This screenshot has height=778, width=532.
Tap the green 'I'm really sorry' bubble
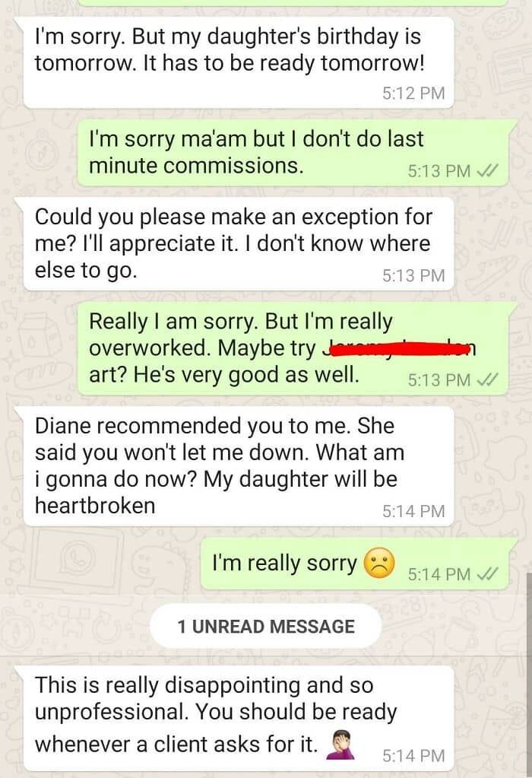tap(355, 564)
